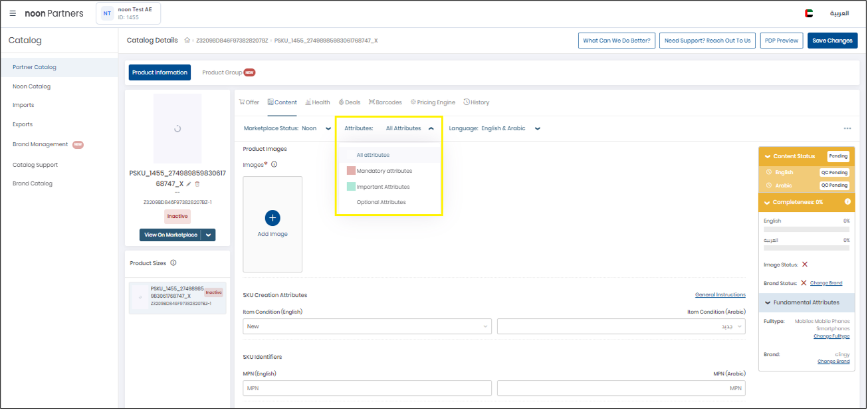The height and width of the screenshot is (410, 868).
Task: Click the clock icon next to Arabic status
Action: 769,185
